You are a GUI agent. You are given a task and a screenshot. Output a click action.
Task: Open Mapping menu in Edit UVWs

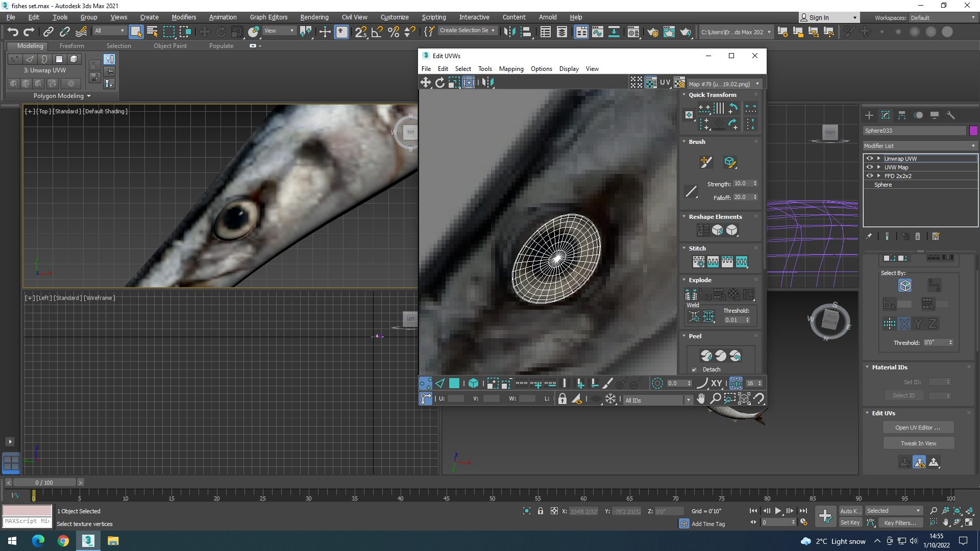coord(511,69)
